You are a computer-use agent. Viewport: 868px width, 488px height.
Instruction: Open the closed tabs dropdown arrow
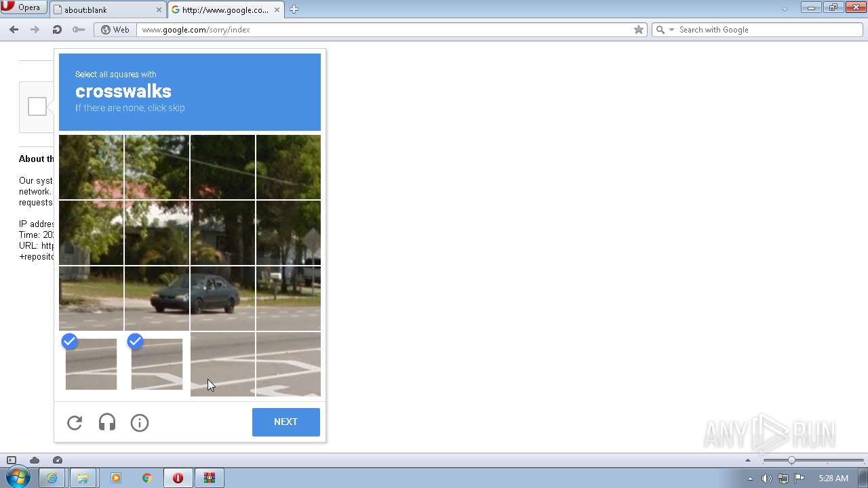(x=785, y=9)
